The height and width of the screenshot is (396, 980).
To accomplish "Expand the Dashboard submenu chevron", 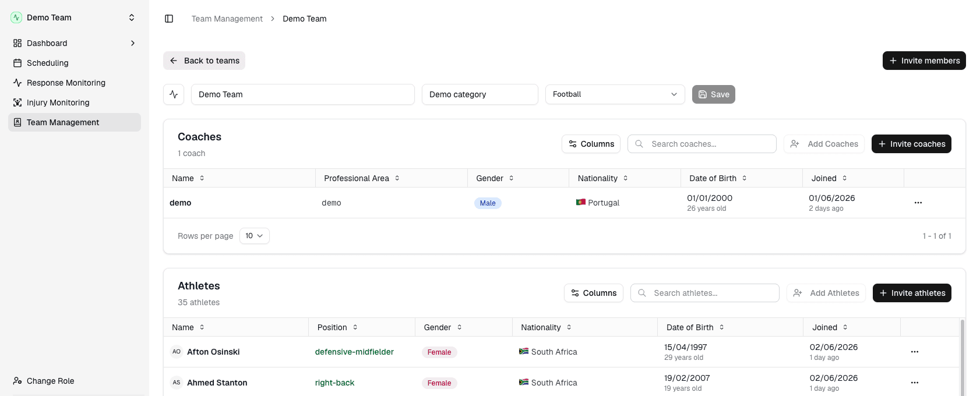I will click(133, 43).
